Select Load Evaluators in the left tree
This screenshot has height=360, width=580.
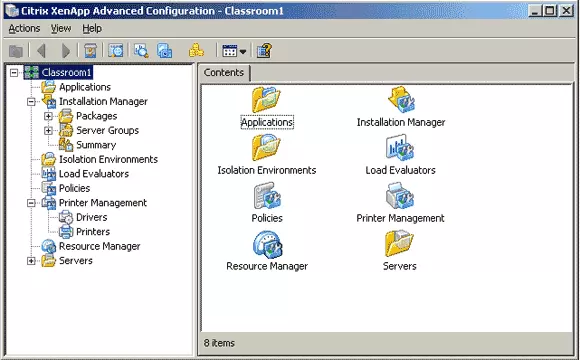pyautogui.click(x=94, y=174)
